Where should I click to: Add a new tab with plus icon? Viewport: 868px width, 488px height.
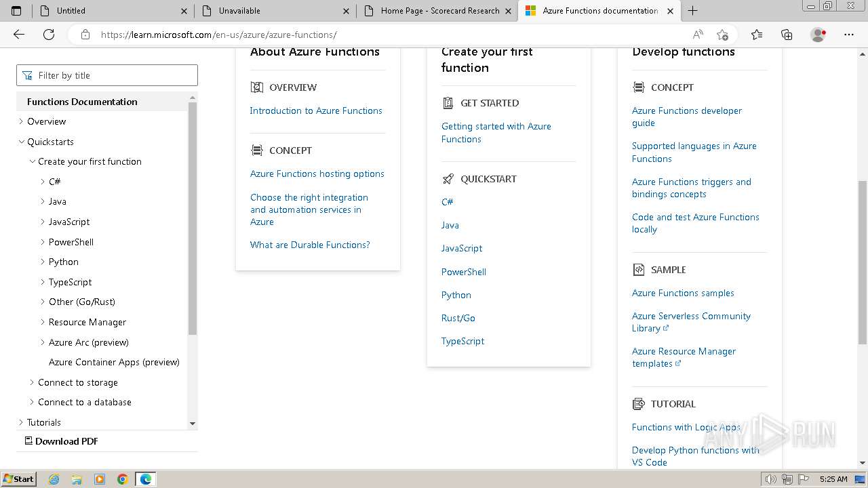[692, 11]
